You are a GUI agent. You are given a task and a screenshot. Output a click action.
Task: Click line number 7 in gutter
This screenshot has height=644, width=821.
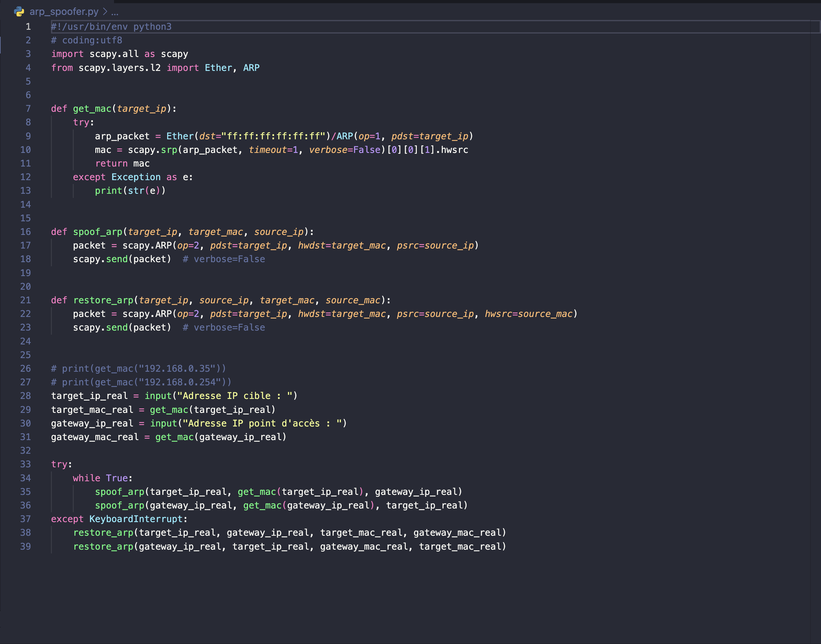click(28, 109)
